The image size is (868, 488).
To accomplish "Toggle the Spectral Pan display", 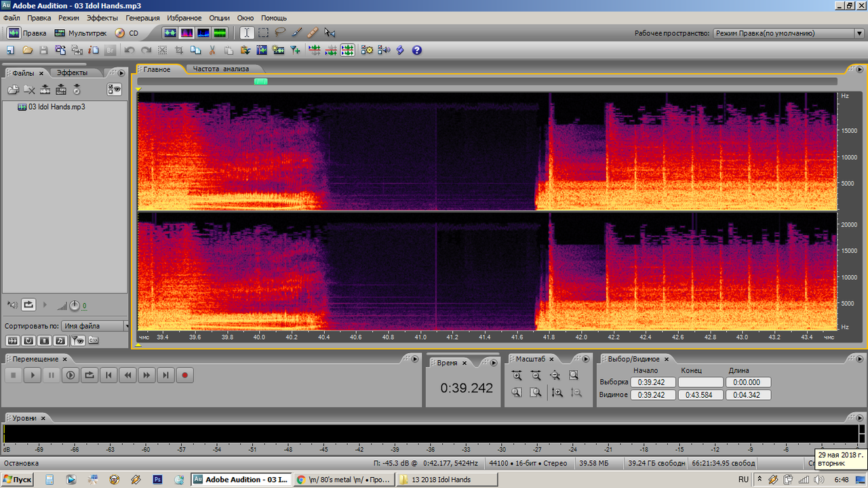I will click(203, 33).
